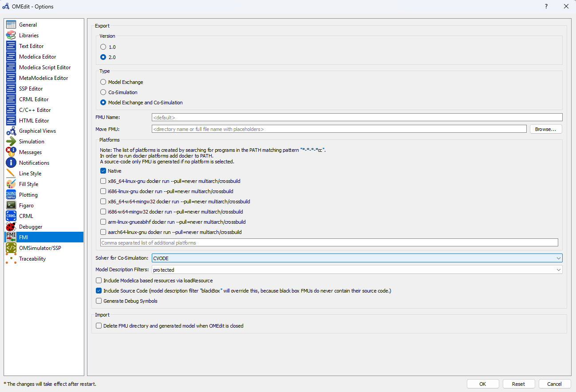Click the Traceability dots icon
Screen dimensions: 576x392
coord(11,259)
